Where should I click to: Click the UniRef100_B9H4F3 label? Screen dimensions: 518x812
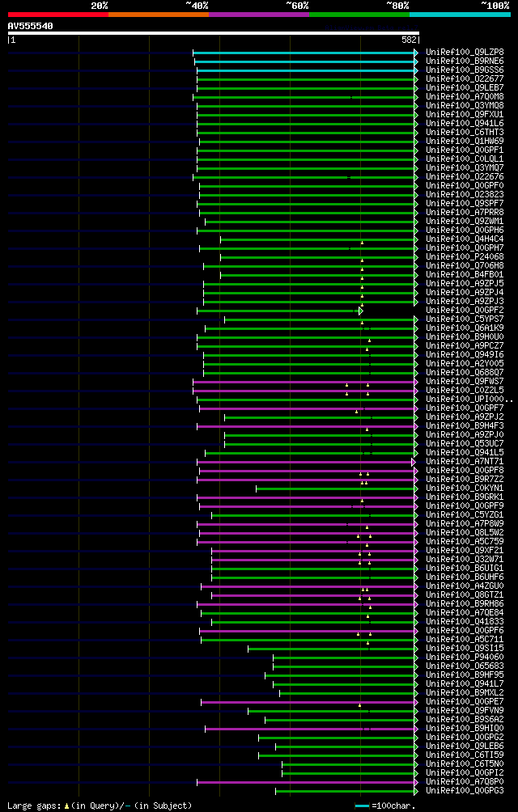(x=465, y=425)
